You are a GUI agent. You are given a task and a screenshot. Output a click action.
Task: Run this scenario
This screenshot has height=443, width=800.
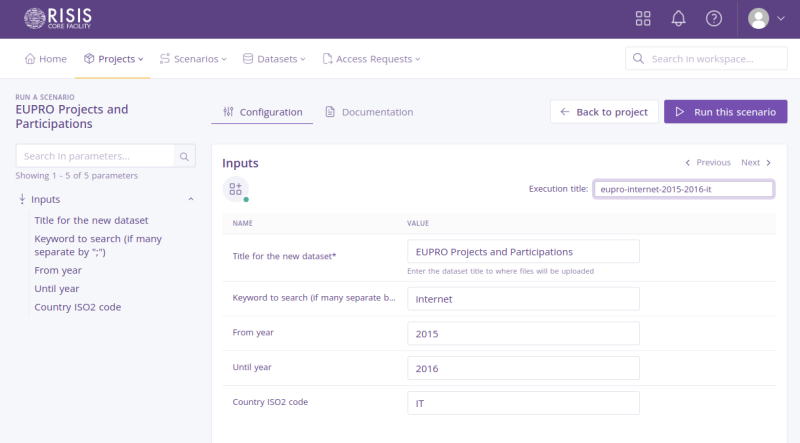[725, 112]
